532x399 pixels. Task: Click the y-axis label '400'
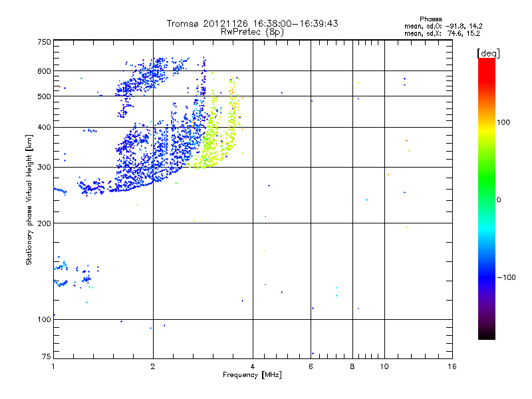[45, 128]
